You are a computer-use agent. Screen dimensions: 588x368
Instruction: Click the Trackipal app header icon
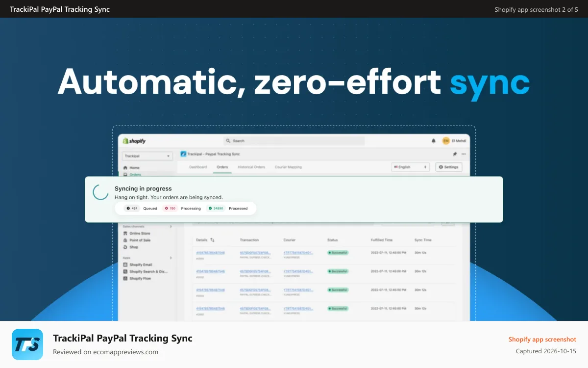(183, 154)
